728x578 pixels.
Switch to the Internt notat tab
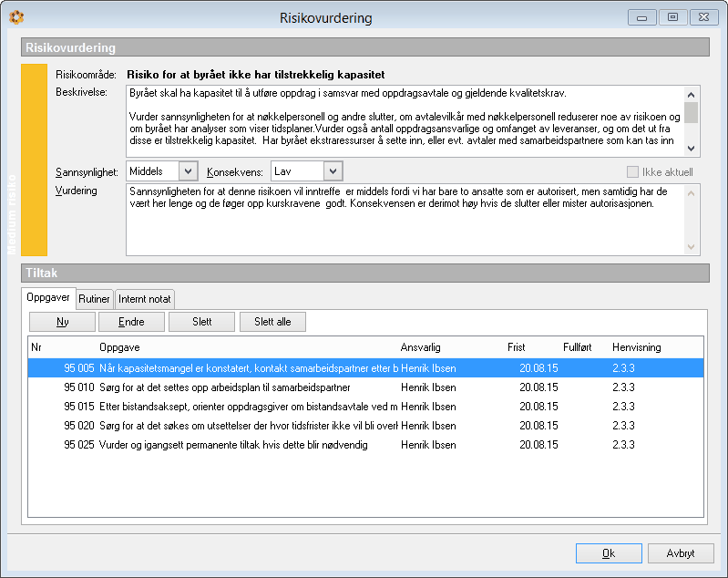144,299
